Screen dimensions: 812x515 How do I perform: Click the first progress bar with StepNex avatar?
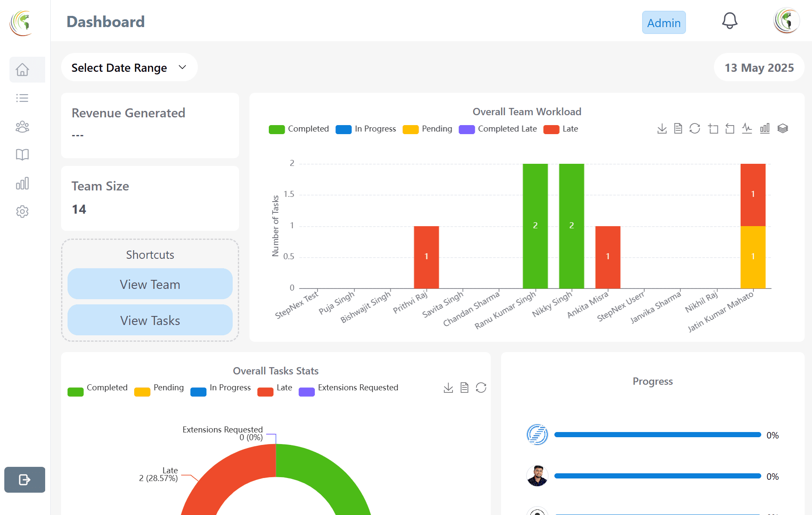(658, 435)
